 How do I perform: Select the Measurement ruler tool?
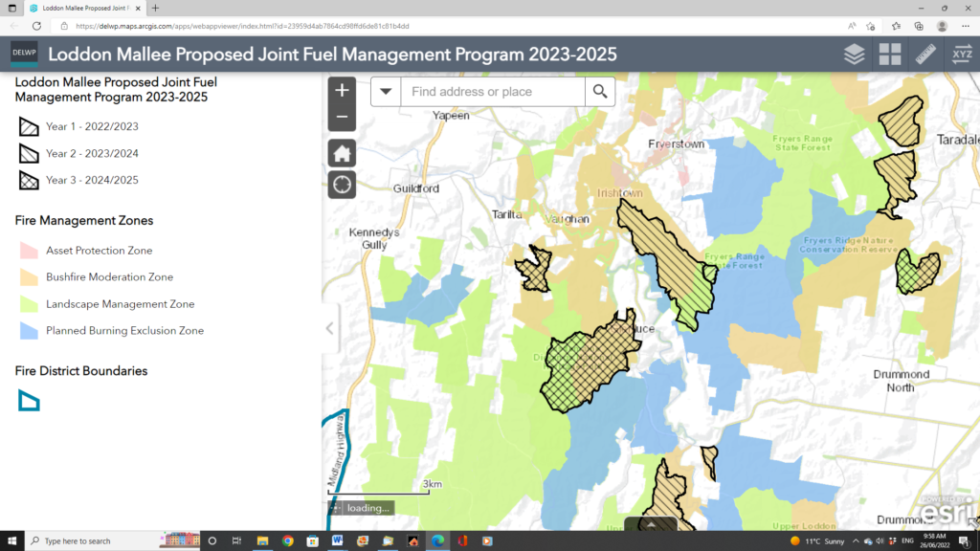925,55
